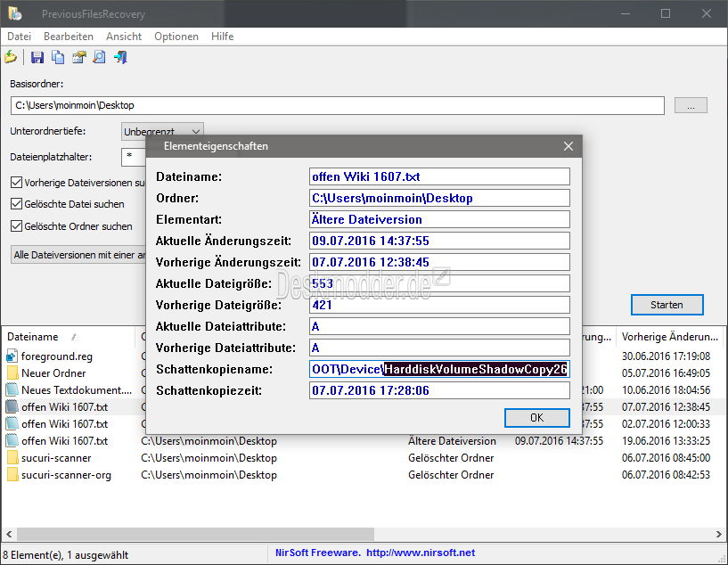Select the foreground.reg row

coord(57,356)
